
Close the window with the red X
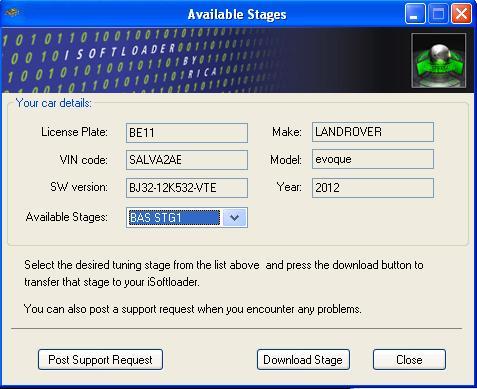461,14
